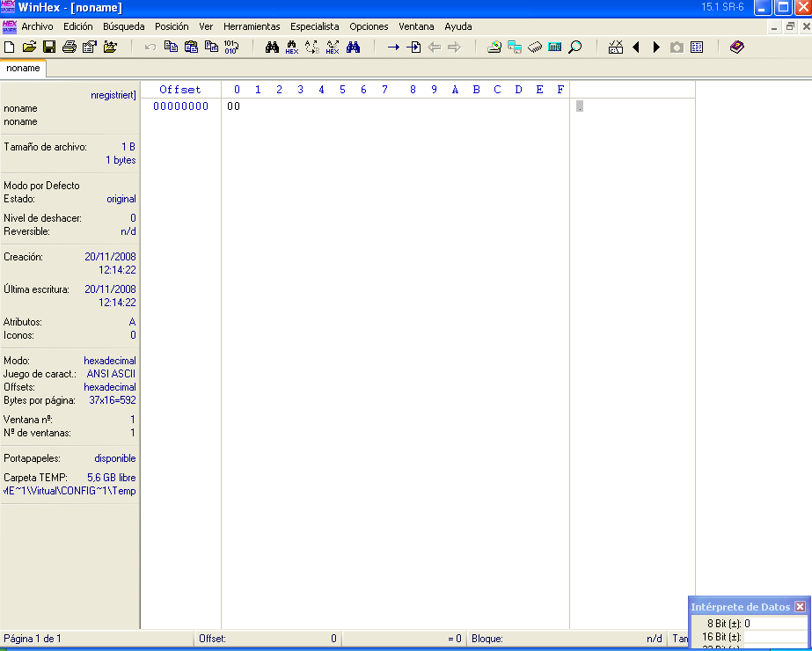Click the 'hexadecimal' value next to Modo
Viewport: 812px width, 651px height.
(110, 361)
